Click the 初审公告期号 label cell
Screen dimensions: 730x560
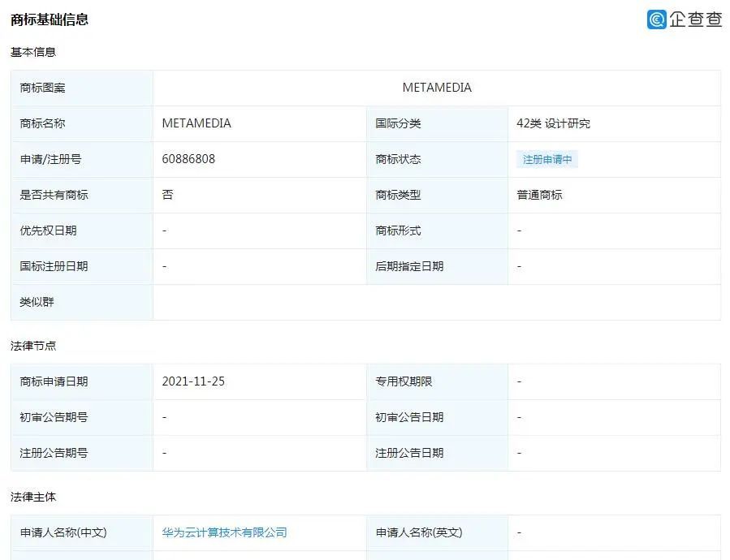(x=82, y=417)
